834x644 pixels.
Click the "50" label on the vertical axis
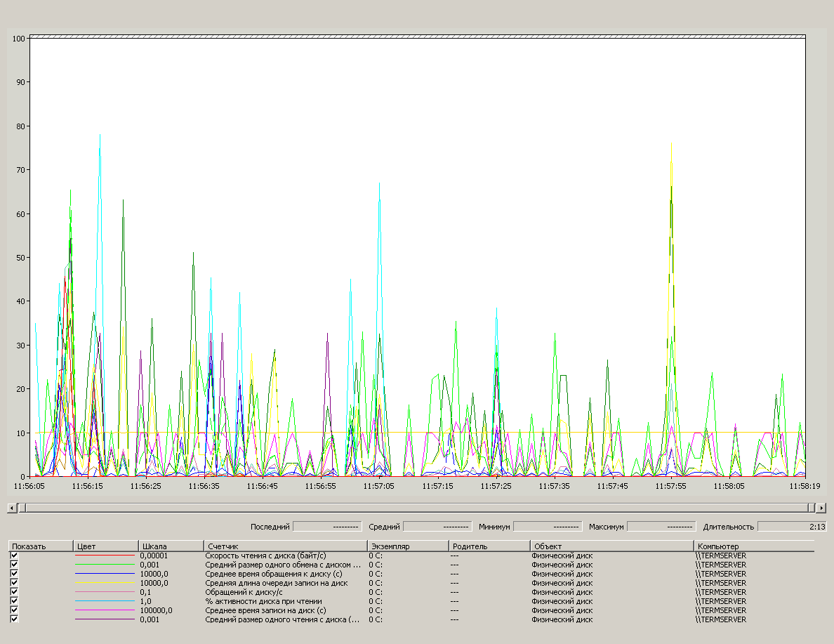21,258
